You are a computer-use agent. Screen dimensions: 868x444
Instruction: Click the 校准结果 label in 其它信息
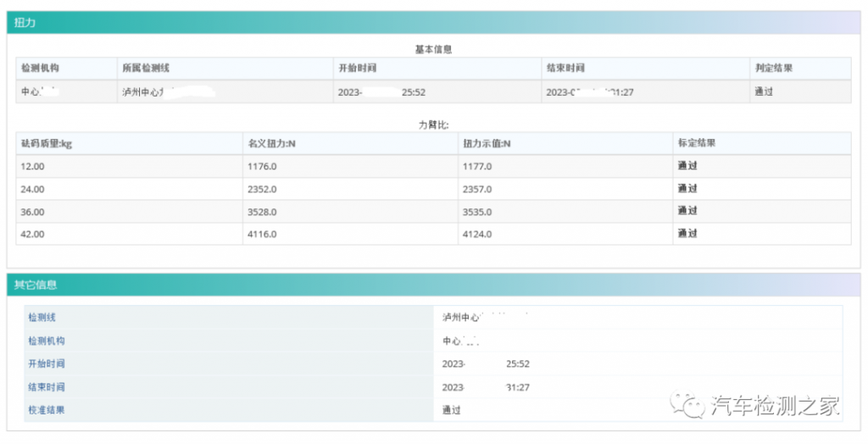click(x=47, y=410)
